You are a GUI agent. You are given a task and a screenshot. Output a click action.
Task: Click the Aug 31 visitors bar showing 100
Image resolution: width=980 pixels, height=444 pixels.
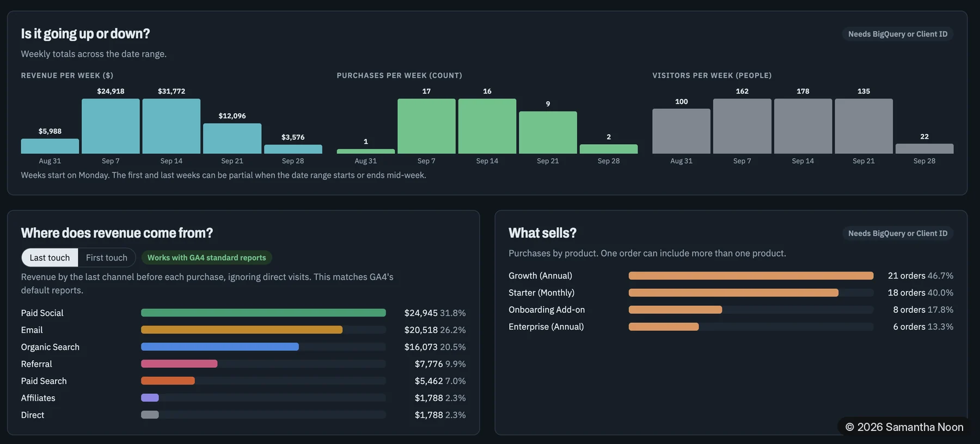pos(681,131)
